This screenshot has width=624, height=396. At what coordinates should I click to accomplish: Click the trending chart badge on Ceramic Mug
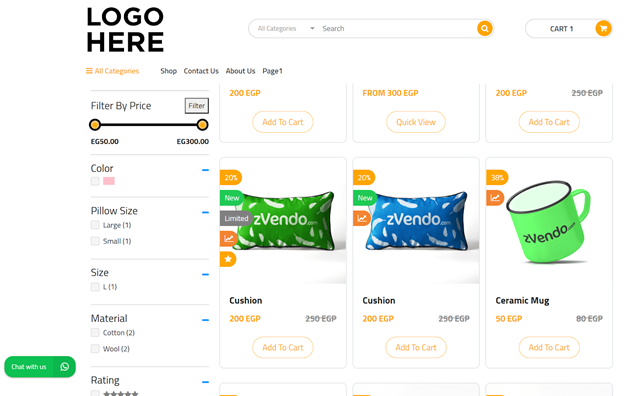pyautogui.click(x=495, y=198)
